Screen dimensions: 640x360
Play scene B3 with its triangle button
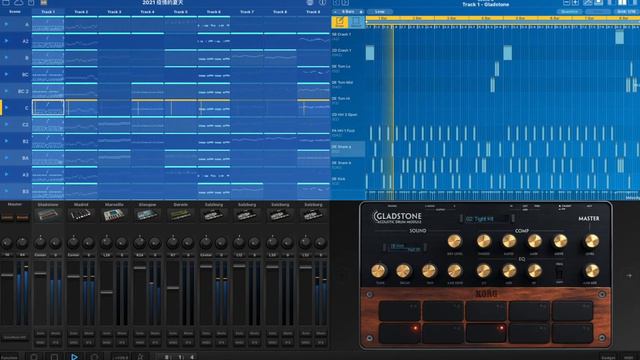6,191
